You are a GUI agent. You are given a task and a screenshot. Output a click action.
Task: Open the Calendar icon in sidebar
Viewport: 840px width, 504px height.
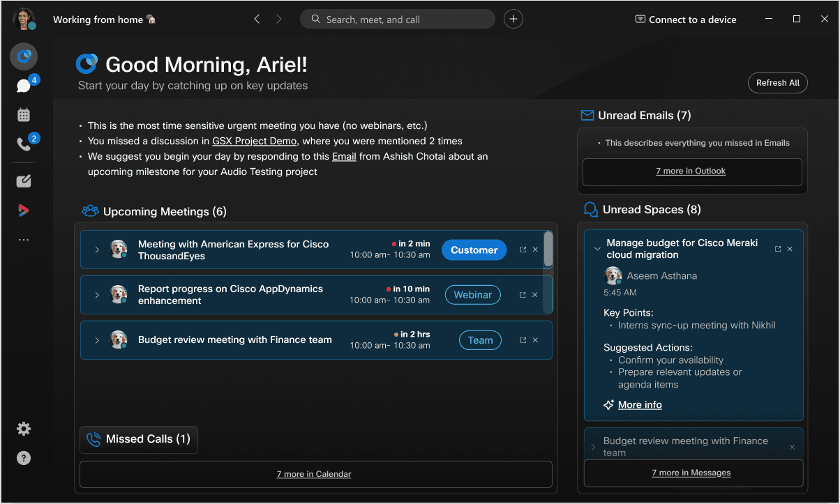tap(24, 115)
